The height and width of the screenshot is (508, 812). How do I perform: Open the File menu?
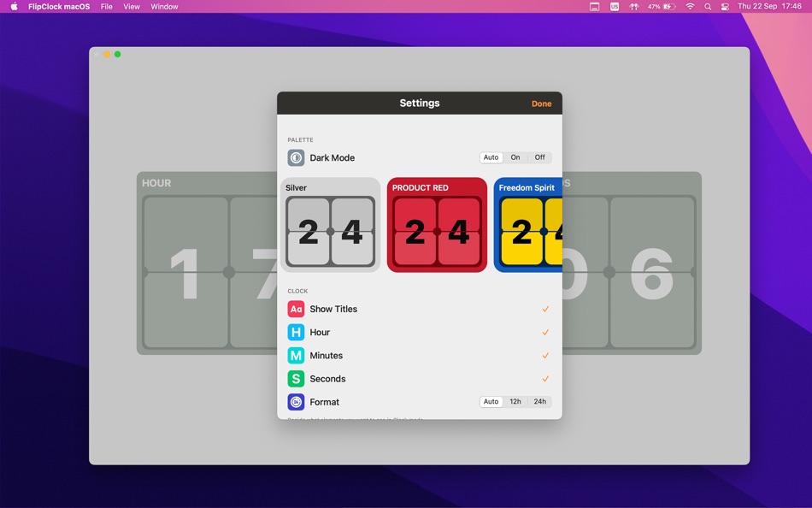pyautogui.click(x=107, y=7)
